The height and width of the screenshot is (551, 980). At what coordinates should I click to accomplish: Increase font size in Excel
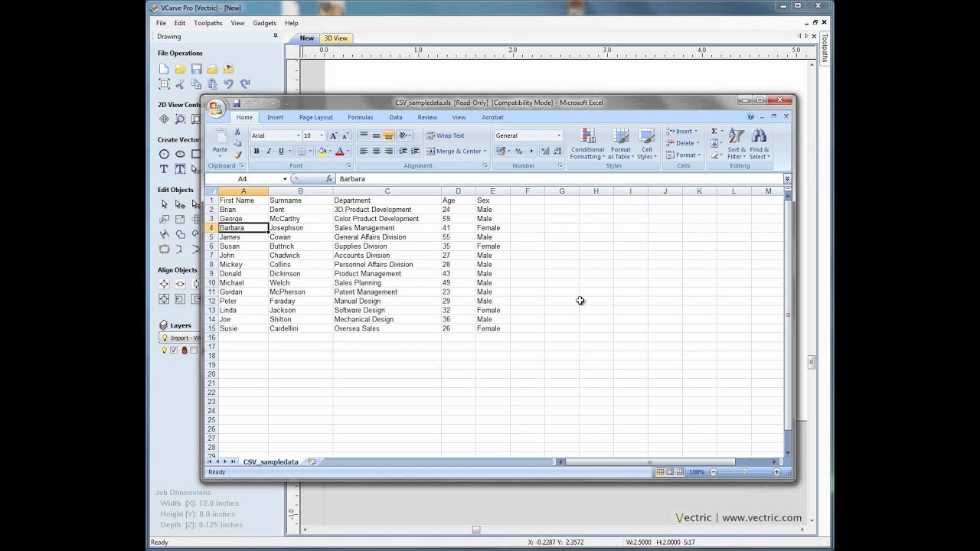tap(333, 135)
